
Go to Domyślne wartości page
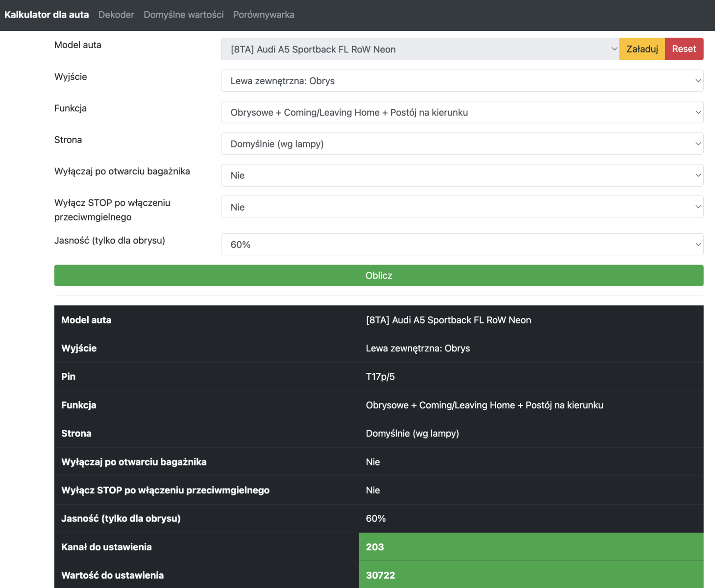(x=184, y=15)
